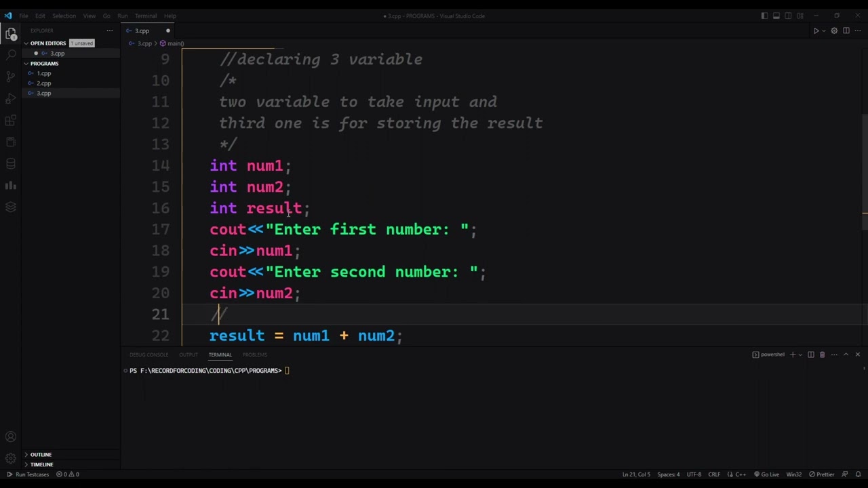Viewport: 868px width, 488px height.
Task: Switch to the Output panel tab
Action: point(189,354)
